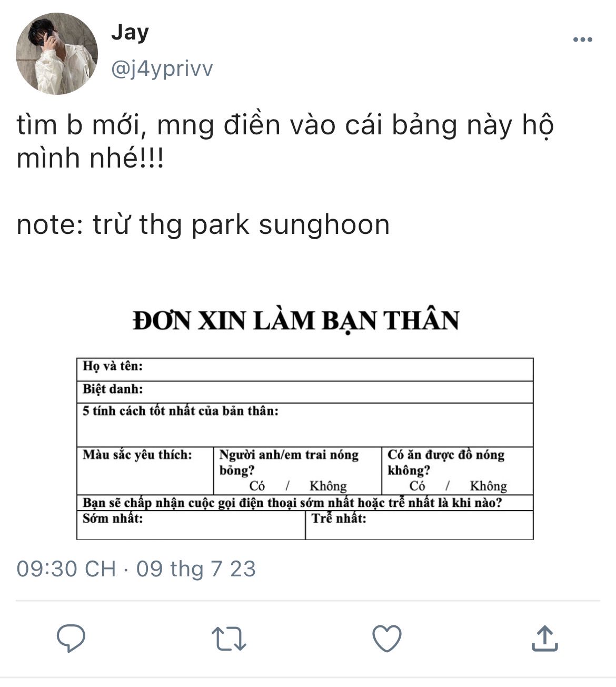
Task: Open the @j4yprivv handle link
Action: tap(162, 69)
